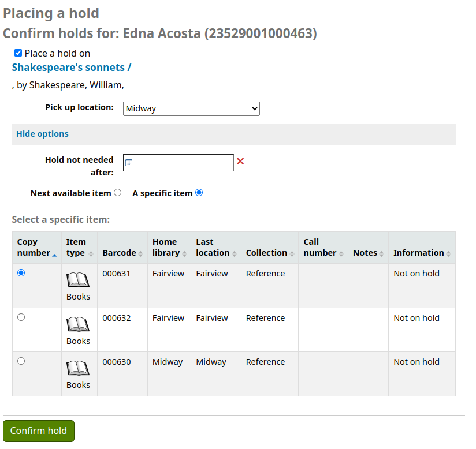The height and width of the screenshot is (449, 476).
Task: Select the Next available item radio button
Action: point(117,193)
